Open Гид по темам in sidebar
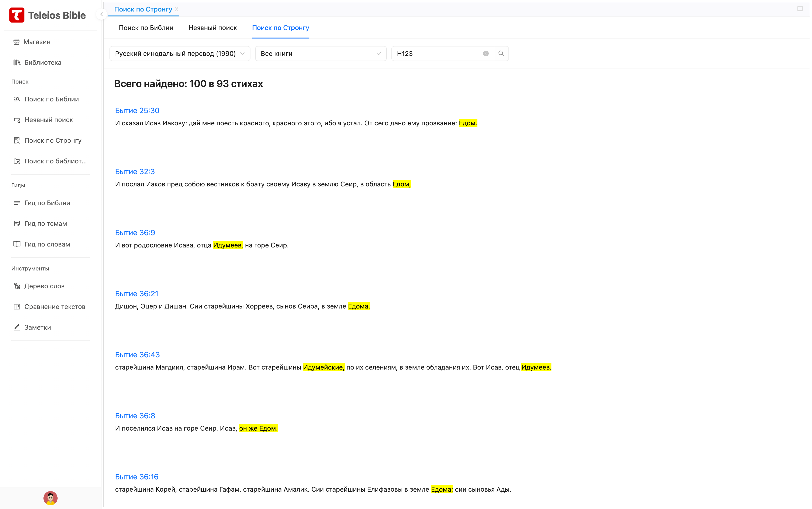The image size is (812, 509). pos(46,224)
